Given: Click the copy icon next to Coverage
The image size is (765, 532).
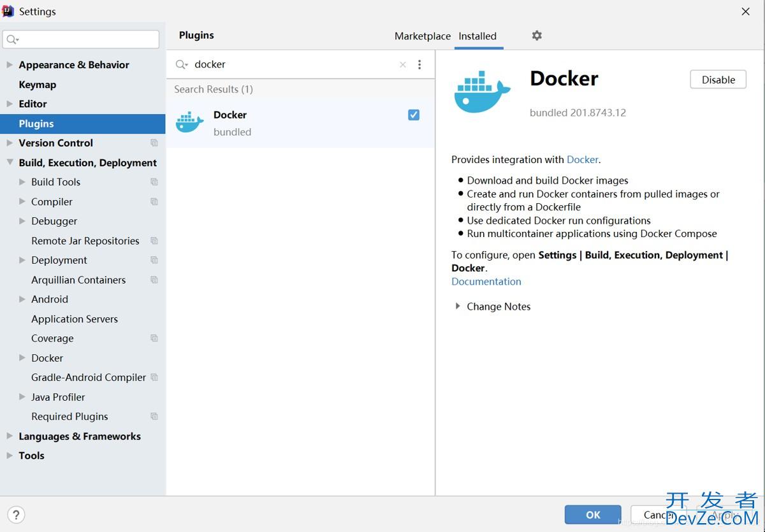Looking at the screenshot, I should pos(154,338).
